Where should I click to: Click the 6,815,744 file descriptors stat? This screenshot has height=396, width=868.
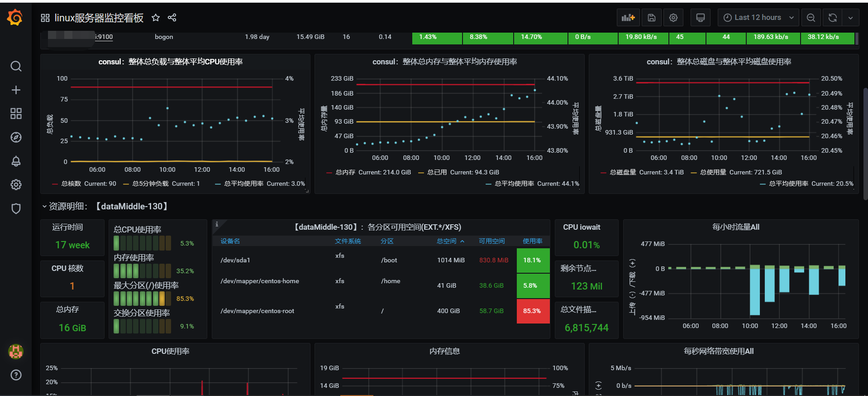(587, 328)
